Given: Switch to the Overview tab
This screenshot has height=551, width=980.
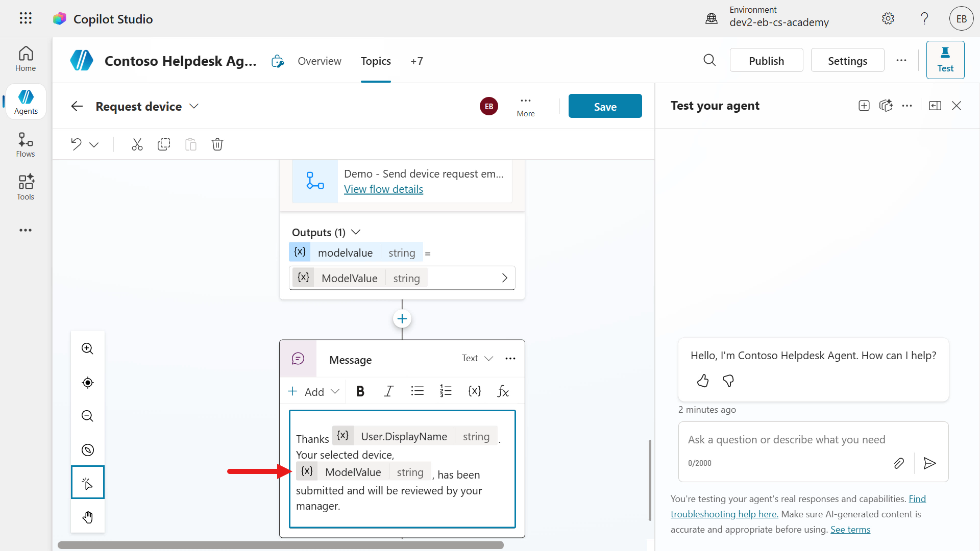Looking at the screenshot, I should pos(320,61).
